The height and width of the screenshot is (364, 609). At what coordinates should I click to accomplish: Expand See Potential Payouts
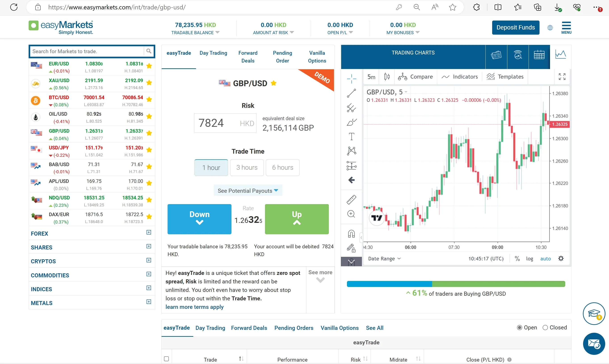[248, 190]
